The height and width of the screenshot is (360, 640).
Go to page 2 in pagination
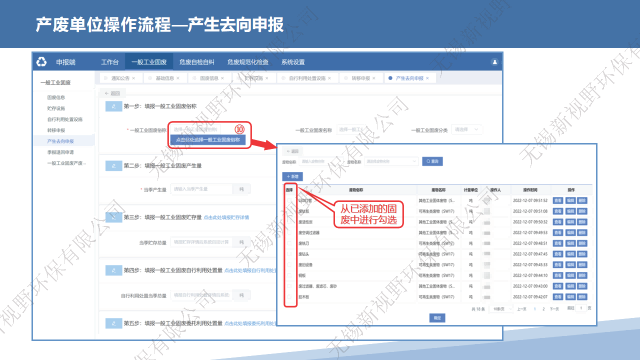click(543, 309)
